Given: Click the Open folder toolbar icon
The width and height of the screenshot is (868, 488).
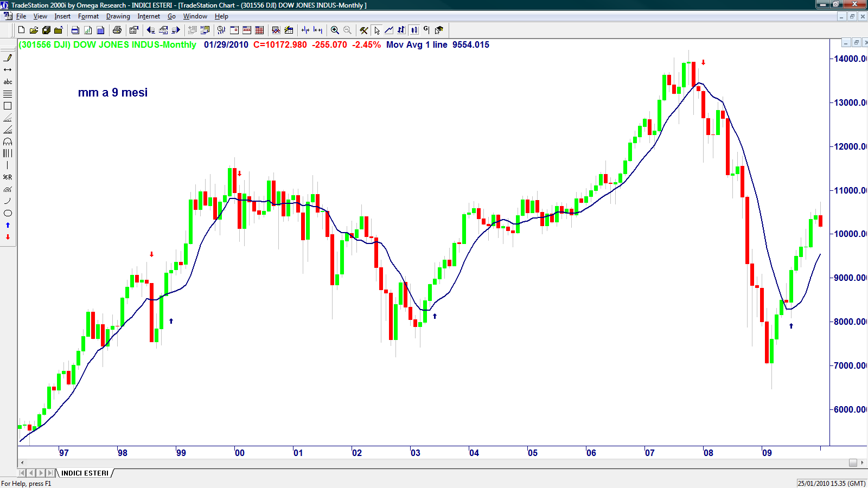Looking at the screenshot, I should 34,30.
